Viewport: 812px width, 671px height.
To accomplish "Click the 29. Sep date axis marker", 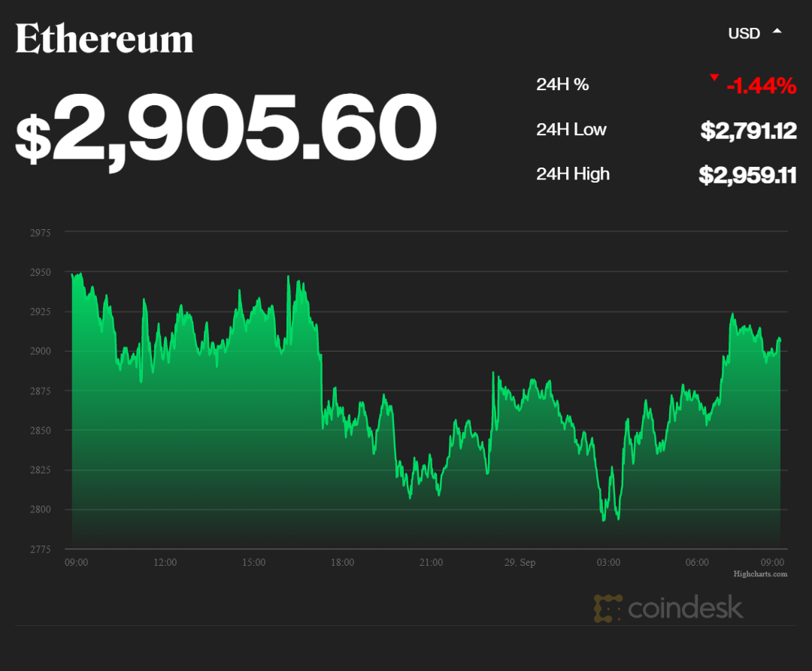I will [x=519, y=562].
